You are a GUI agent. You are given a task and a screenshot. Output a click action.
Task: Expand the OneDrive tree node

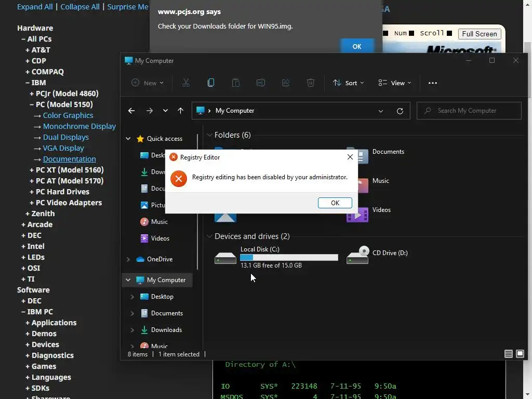click(128, 259)
